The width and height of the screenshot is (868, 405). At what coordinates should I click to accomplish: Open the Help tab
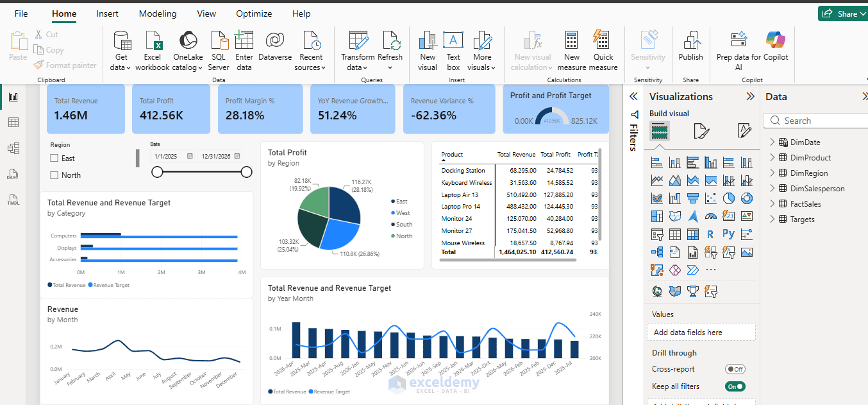(x=301, y=13)
